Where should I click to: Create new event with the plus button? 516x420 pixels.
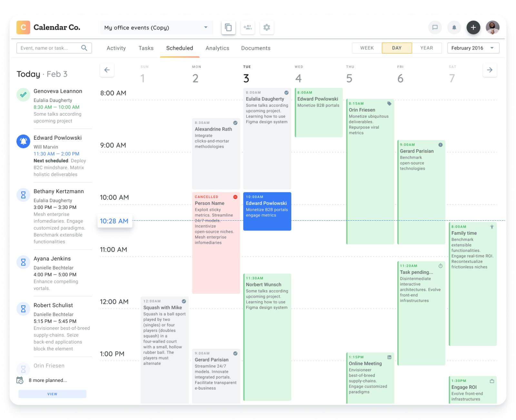pos(473,27)
